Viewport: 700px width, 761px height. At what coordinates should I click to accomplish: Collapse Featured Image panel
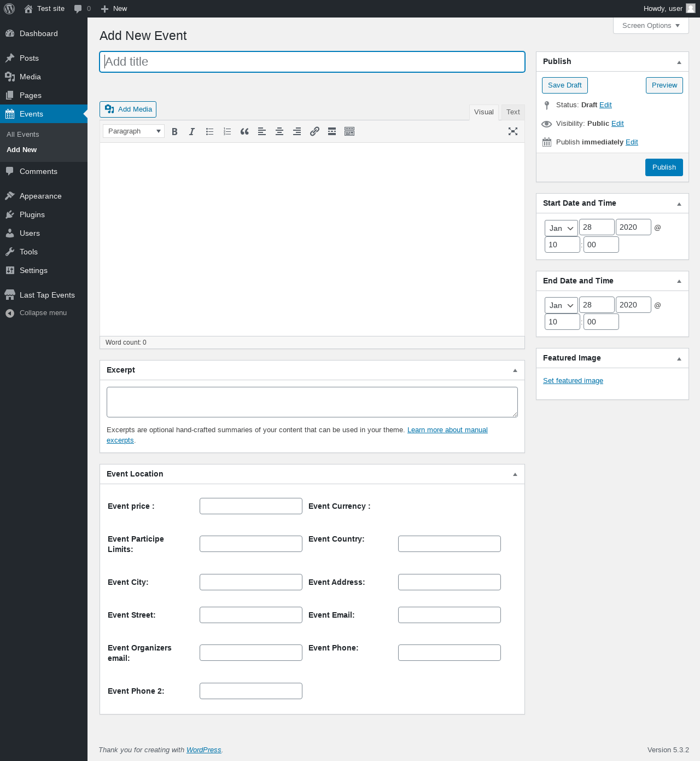pyautogui.click(x=679, y=358)
